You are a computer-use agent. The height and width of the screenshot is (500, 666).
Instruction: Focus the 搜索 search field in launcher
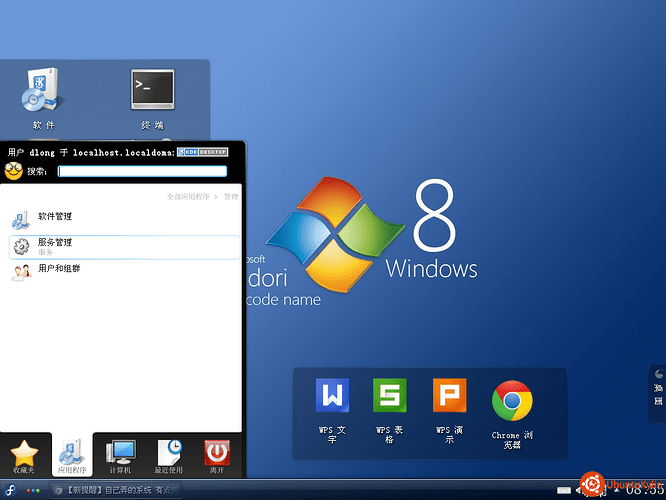pos(142,171)
